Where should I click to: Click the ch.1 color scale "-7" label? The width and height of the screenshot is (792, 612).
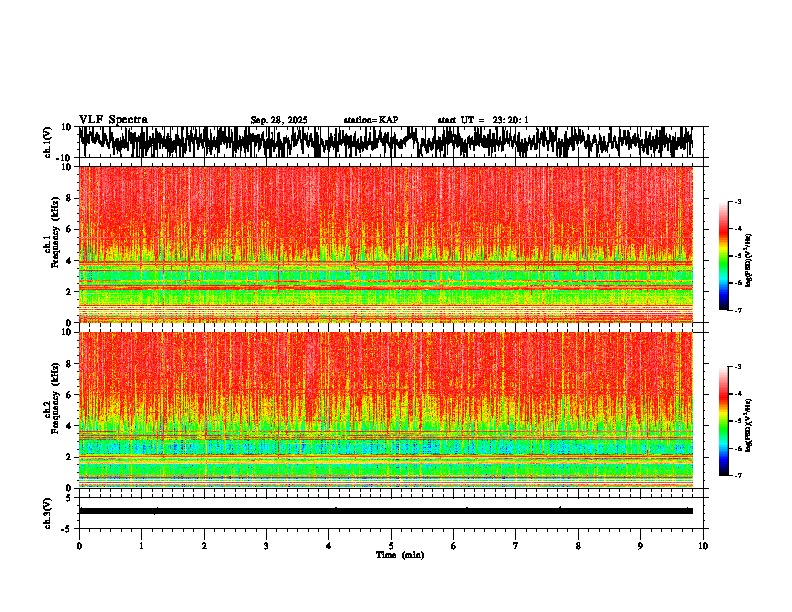[x=737, y=310]
